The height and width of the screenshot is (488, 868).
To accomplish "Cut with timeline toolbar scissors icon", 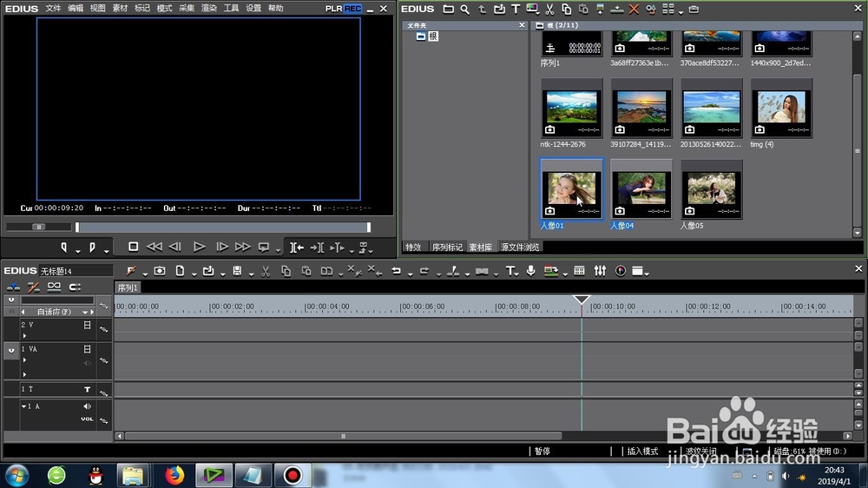I will click(266, 271).
